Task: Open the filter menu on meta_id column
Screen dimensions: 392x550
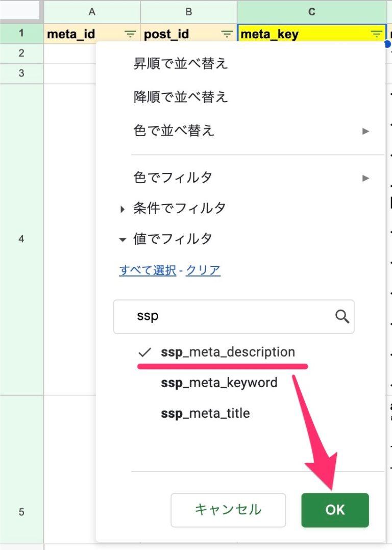Action: click(130, 34)
